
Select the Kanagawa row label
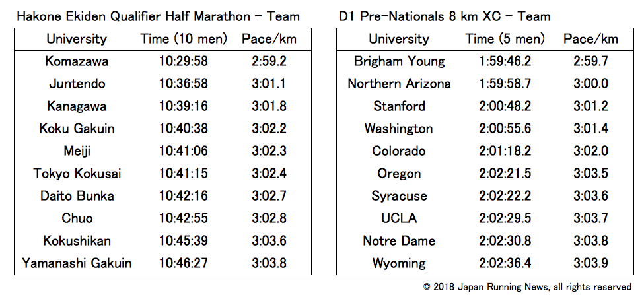click(77, 106)
